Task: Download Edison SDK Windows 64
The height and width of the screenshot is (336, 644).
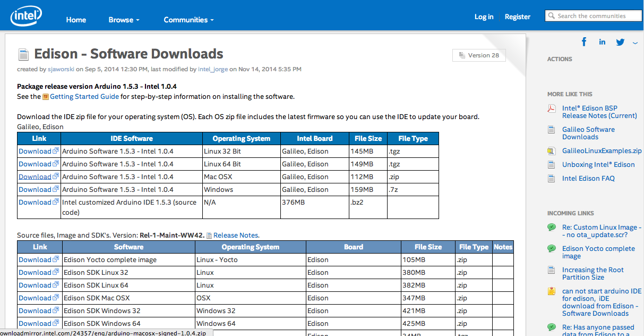Action: (x=35, y=323)
